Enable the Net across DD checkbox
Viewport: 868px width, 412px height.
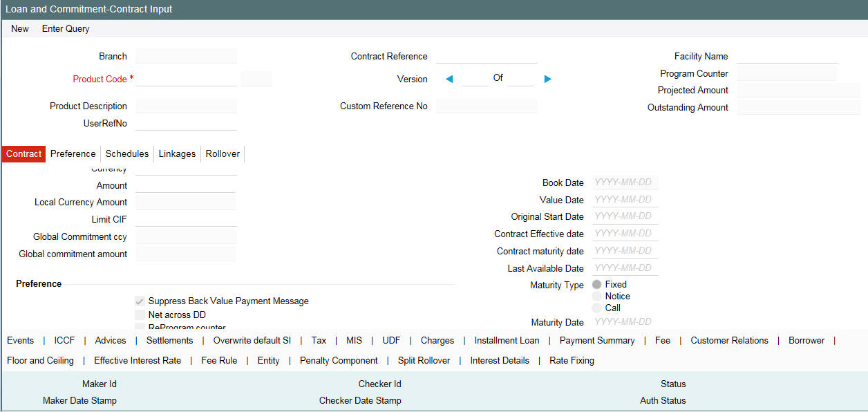[140, 315]
